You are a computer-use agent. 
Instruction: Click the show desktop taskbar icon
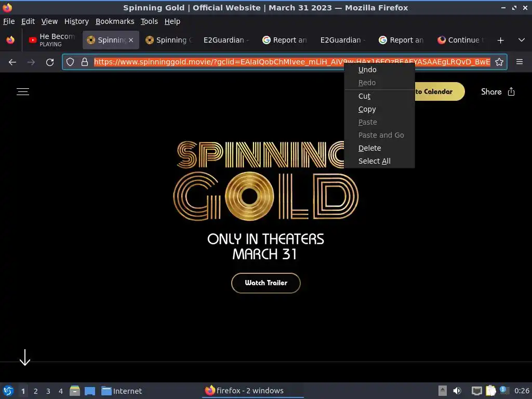tap(89, 391)
